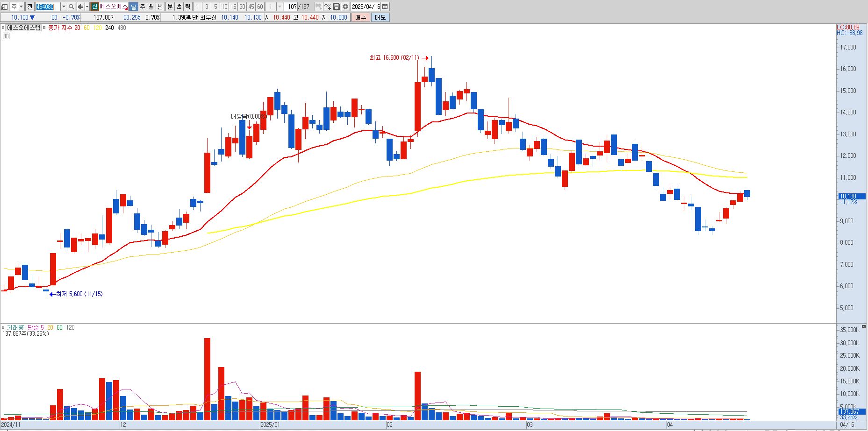This screenshot has width=868, height=431.
Task: Select the 일 daily period
Action: tap(133, 7)
